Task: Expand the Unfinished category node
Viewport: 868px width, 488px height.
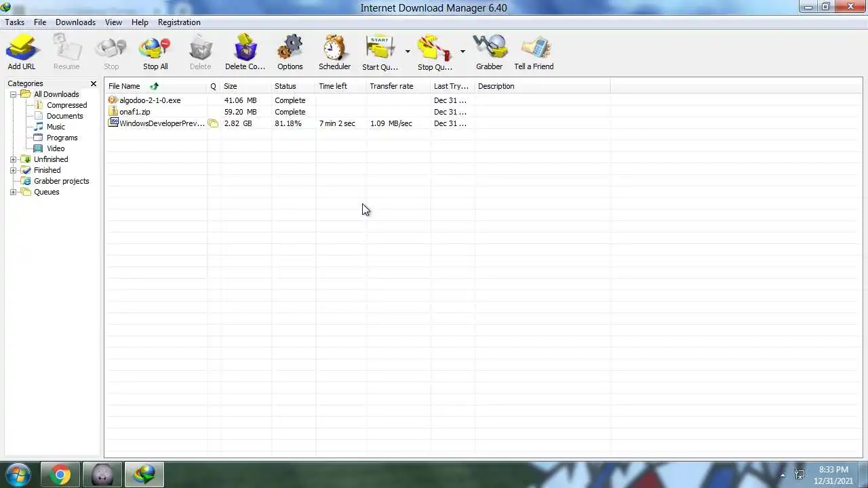Action: [13, 159]
